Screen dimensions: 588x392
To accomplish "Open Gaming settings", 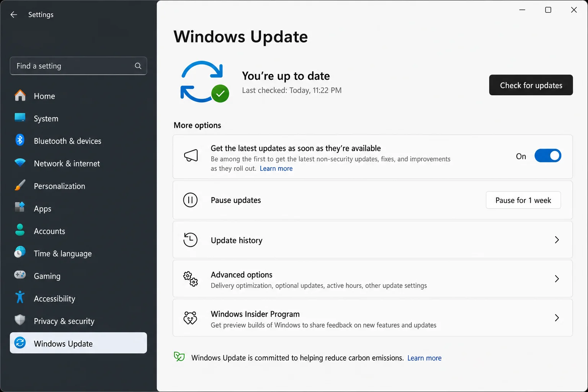I will [x=78, y=276].
